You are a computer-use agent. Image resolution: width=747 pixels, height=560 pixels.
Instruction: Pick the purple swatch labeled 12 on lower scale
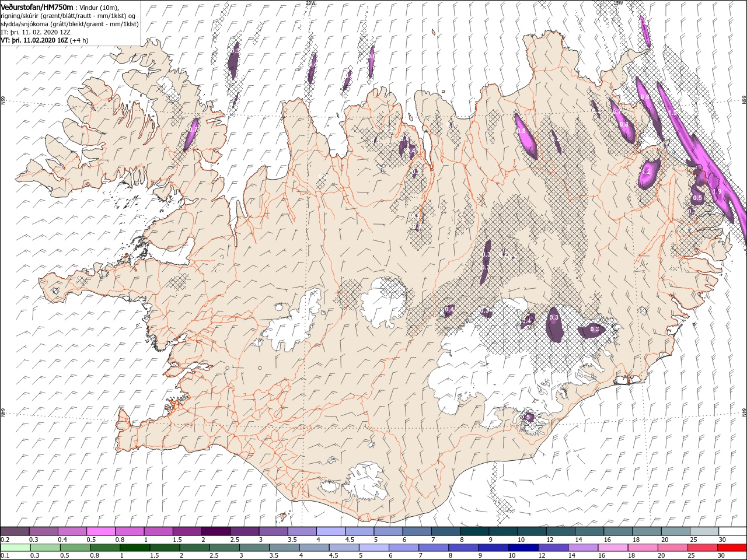click(553, 548)
